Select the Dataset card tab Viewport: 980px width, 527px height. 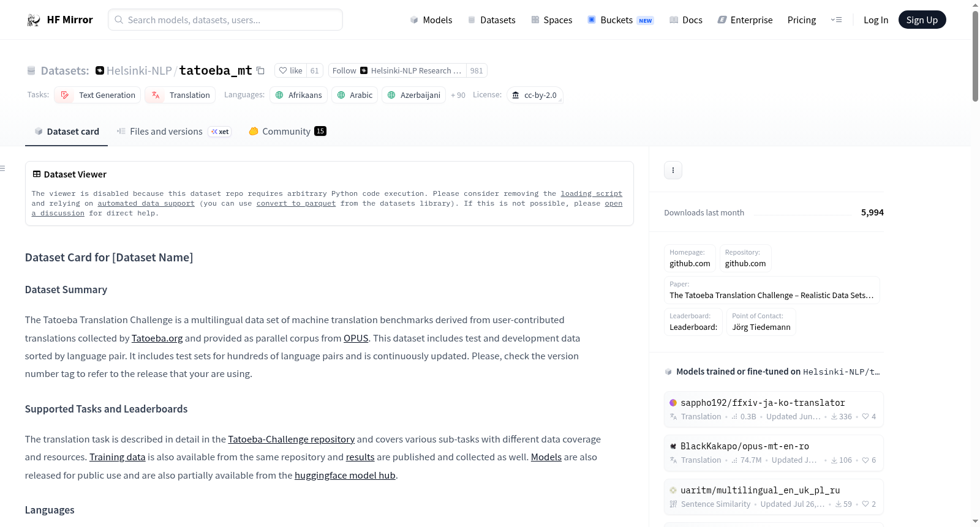coord(66,132)
